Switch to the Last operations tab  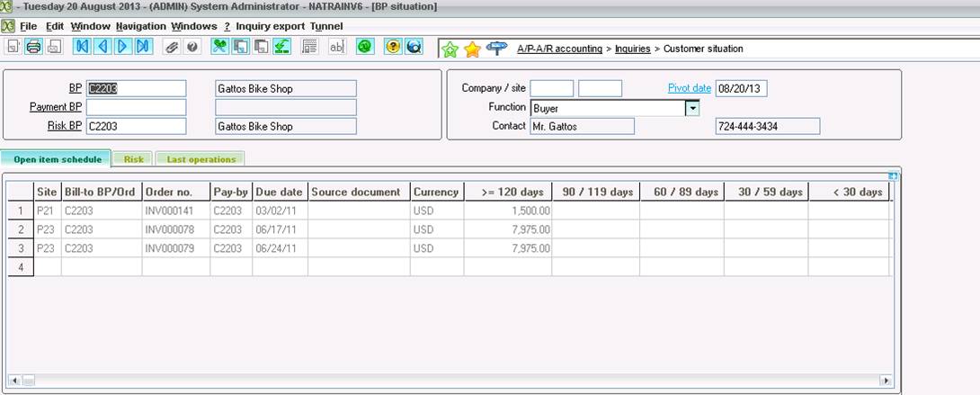click(x=200, y=159)
